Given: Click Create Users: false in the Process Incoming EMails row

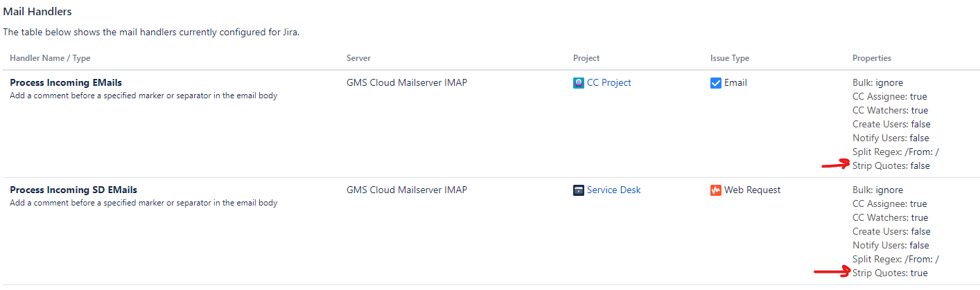Looking at the screenshot, I should coord(891,124).
